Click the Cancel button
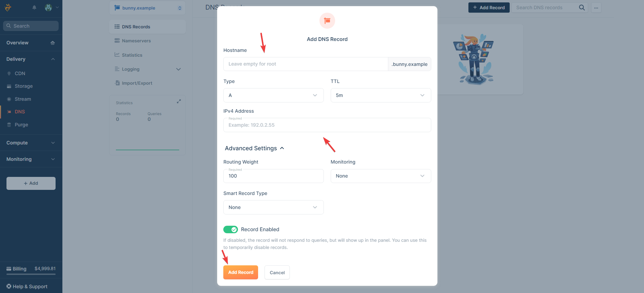644x293 pixels. [277, 273]
